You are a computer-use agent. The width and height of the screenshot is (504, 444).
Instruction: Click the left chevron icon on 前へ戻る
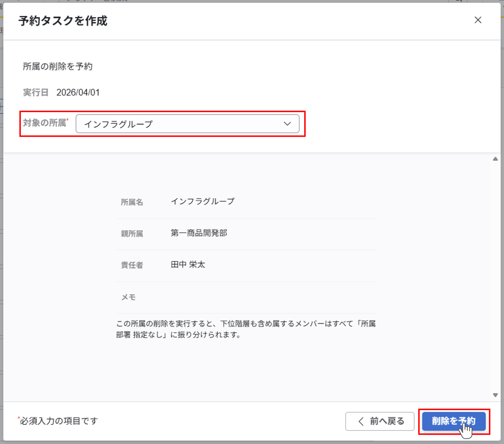coord(361,421)
